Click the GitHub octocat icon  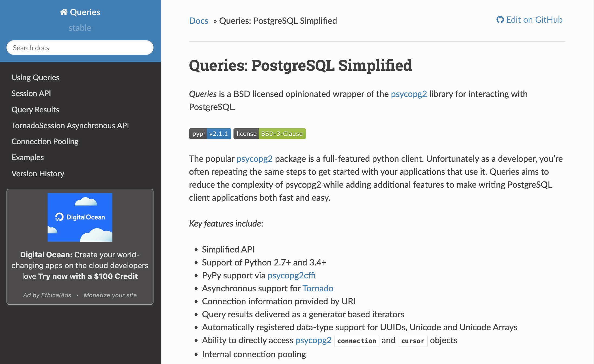click(x=500, y=19)
